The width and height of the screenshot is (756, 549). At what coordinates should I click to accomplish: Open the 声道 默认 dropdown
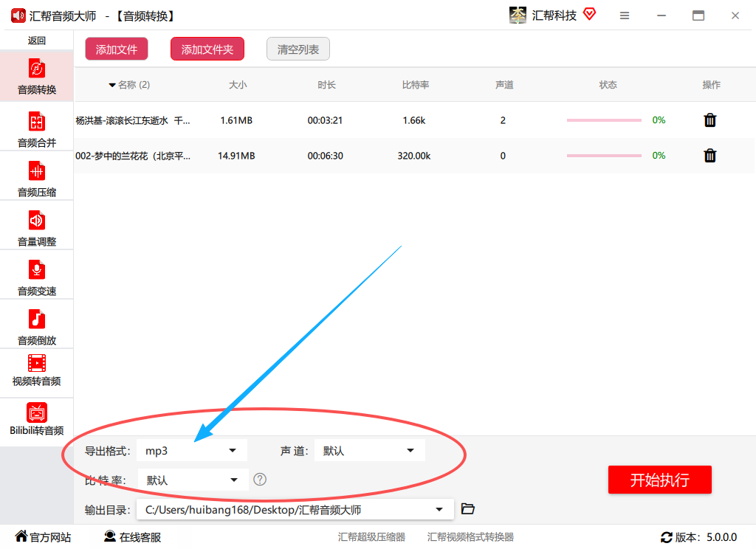click(x=370, y=451)
